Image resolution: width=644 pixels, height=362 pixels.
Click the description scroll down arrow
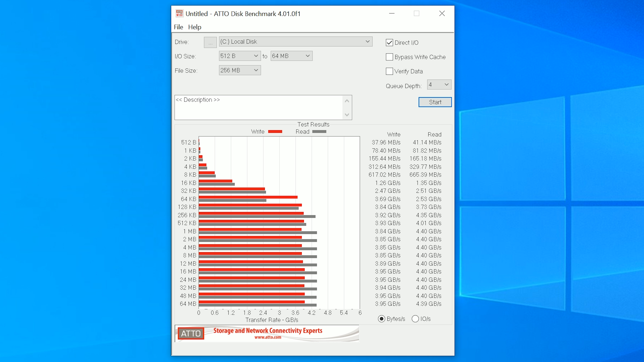point(347,115)
